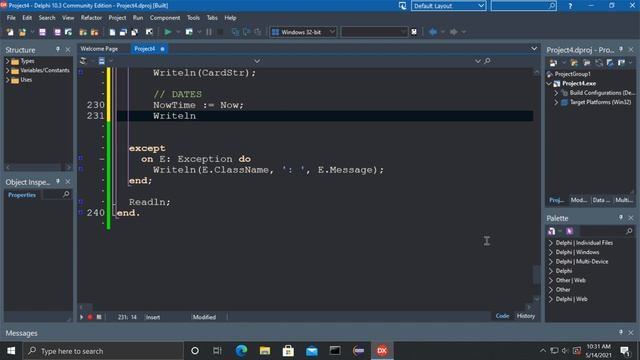Click the green Run button in the toolbar
The width and height of the screenshot is (640, 360).
coord(168,32)
